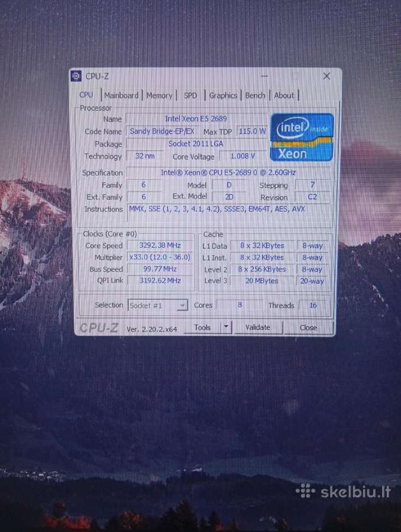The image size is (401, 532).
Task: Click the Close button at bottom
Action: pos(308,327)
